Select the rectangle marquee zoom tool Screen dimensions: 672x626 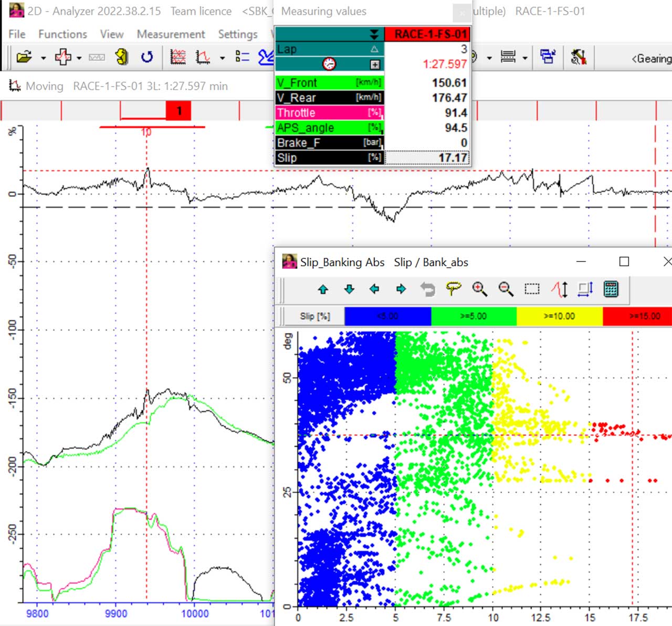pyautogui.click(x=532, y=289)
